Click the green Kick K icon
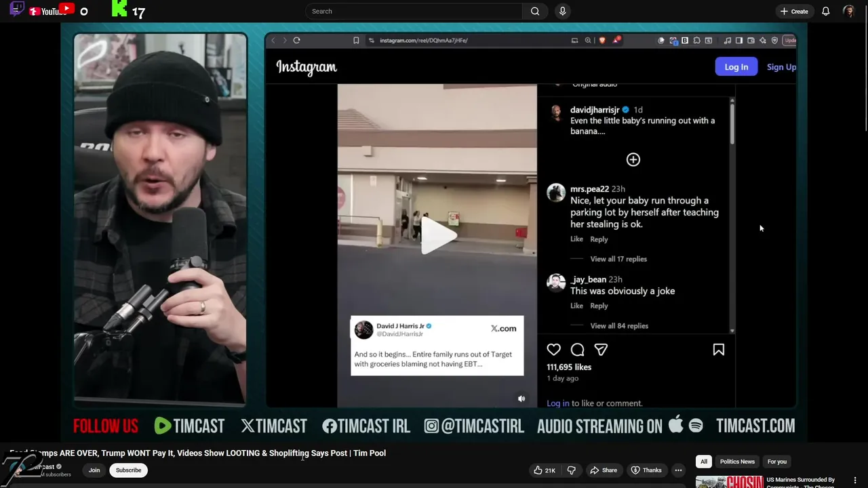 tap(119, 9)
